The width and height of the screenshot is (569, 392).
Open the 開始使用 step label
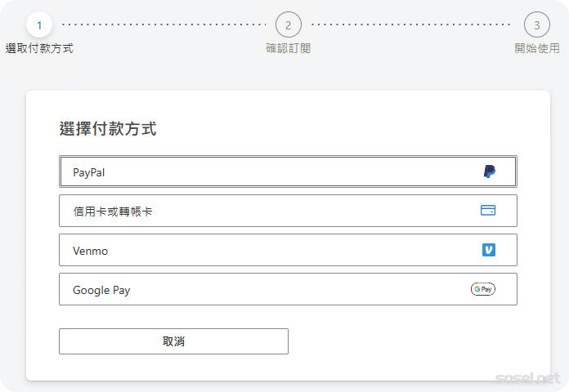[x=536, y=48]
